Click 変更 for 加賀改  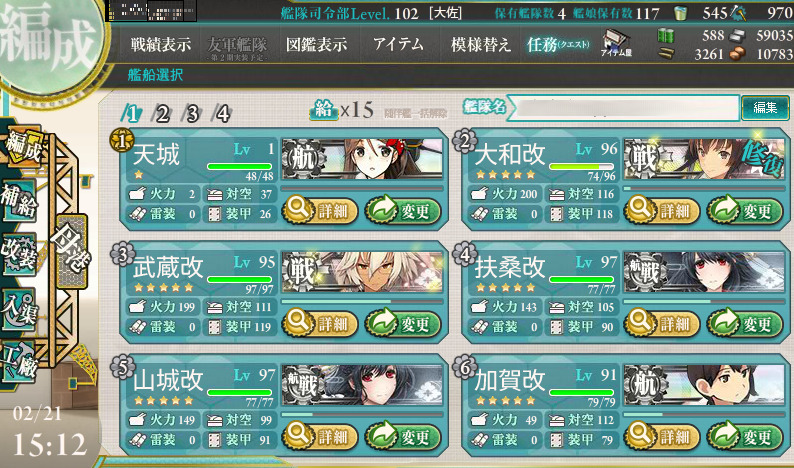point(745,437)
